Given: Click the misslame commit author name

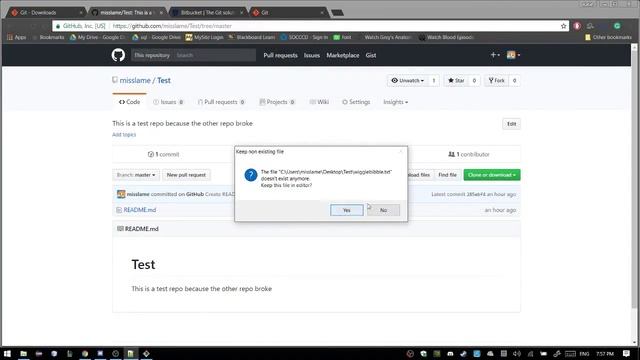Looking at the screenshot, I should pos(138,194).
